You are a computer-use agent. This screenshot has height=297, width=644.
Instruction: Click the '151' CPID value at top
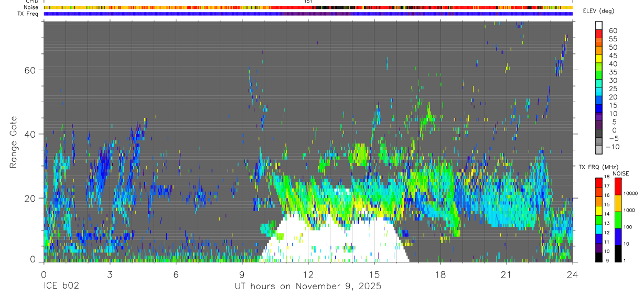pos(308,2)
